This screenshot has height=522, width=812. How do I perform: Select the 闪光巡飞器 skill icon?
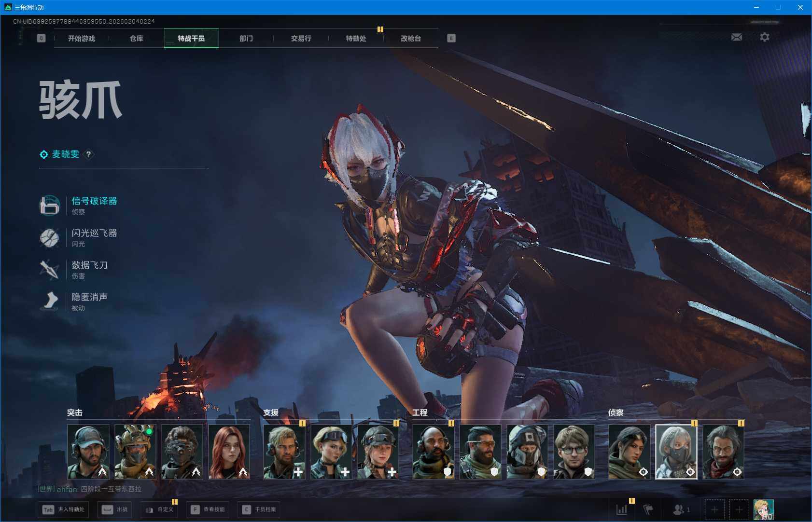coord(49,238)
